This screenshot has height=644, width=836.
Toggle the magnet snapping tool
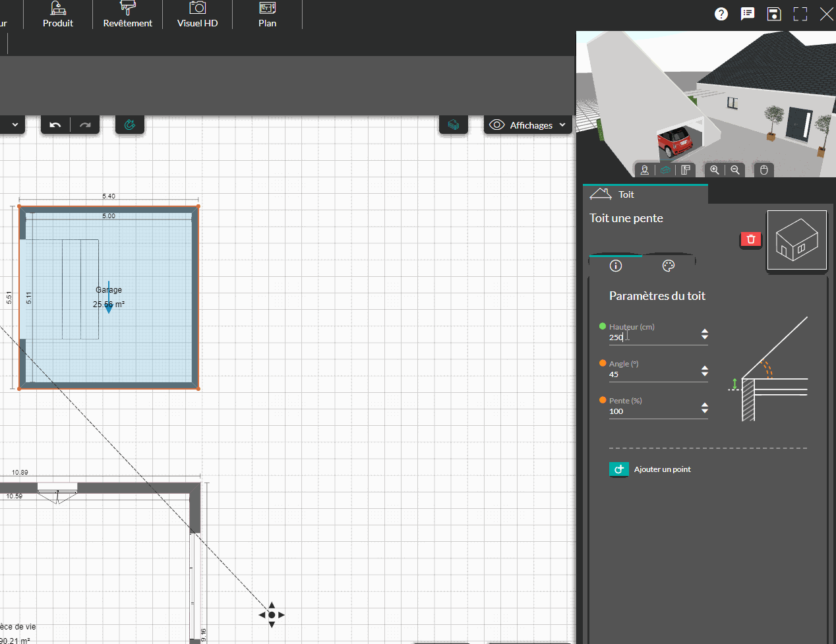point(130,125)
